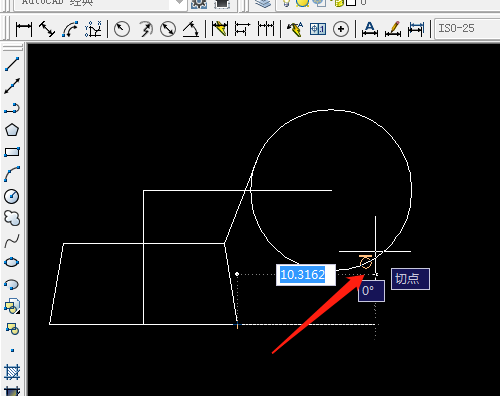Screen dimensions: 500x396
Task: Choose the Continue dimension tool
Action: coord(266,29)
